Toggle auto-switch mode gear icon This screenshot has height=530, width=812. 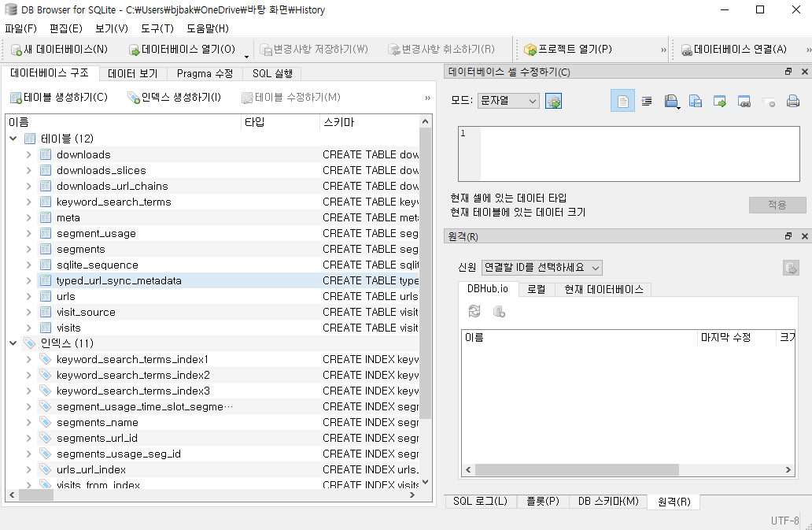(554, 101)
